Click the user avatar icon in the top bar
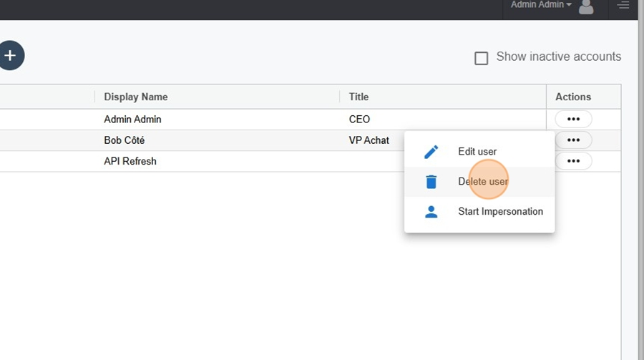The height and width of the screenshot is (360, 644). click(x=586, y=7)
